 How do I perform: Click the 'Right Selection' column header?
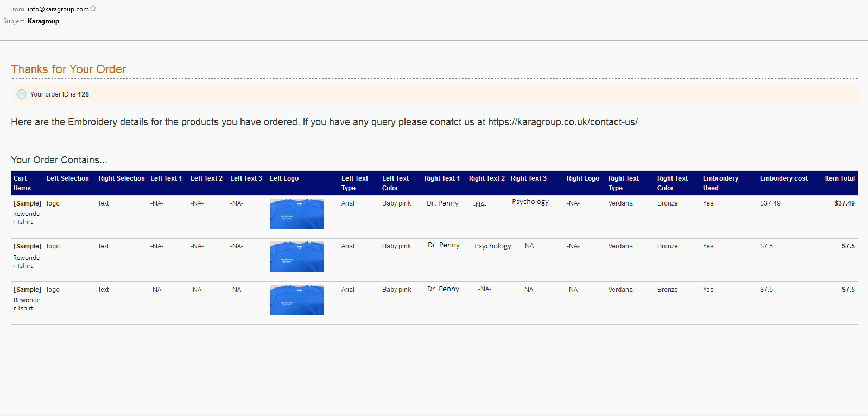[x=122, y=178]
